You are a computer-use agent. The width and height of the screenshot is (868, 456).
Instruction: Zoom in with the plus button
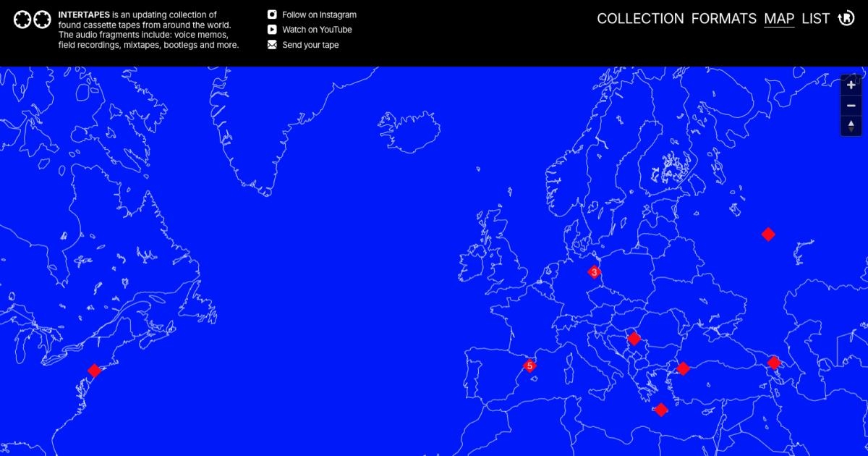click(851, 85)
